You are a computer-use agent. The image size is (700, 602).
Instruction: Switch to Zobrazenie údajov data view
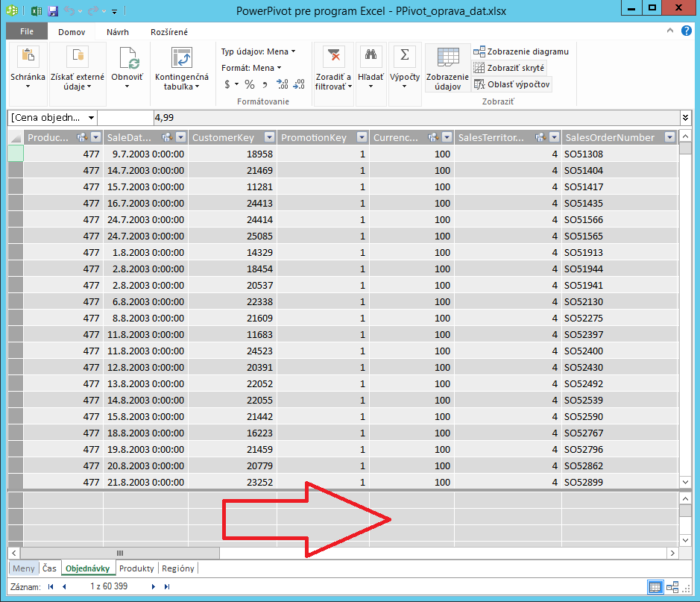(447, 67)
